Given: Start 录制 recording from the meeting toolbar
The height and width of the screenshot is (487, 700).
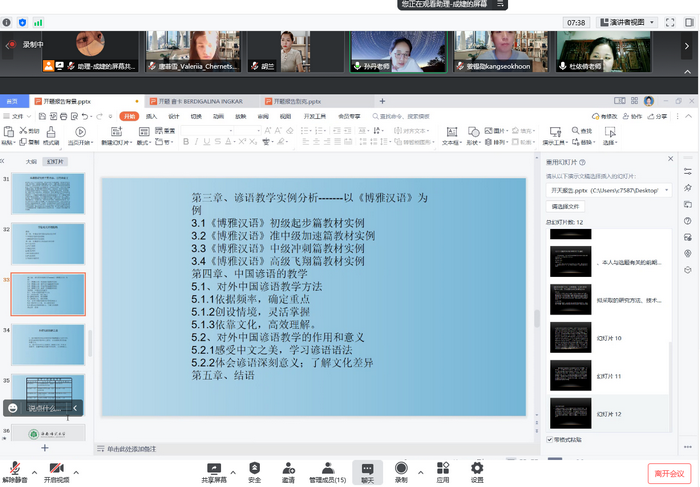Looking at the screenshot, I should tap(401, 468).
